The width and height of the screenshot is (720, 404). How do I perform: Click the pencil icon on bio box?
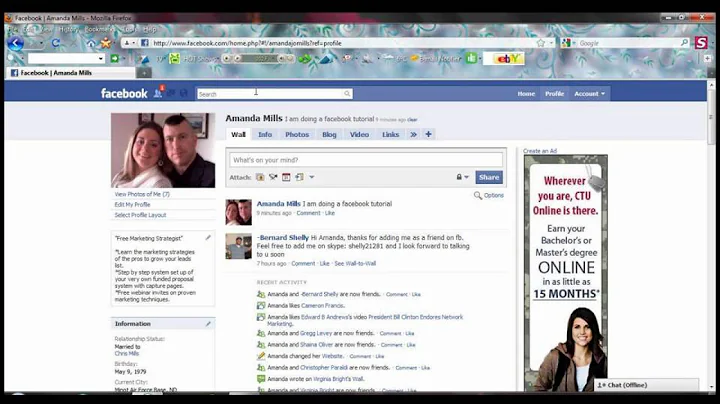coord(208,238)
